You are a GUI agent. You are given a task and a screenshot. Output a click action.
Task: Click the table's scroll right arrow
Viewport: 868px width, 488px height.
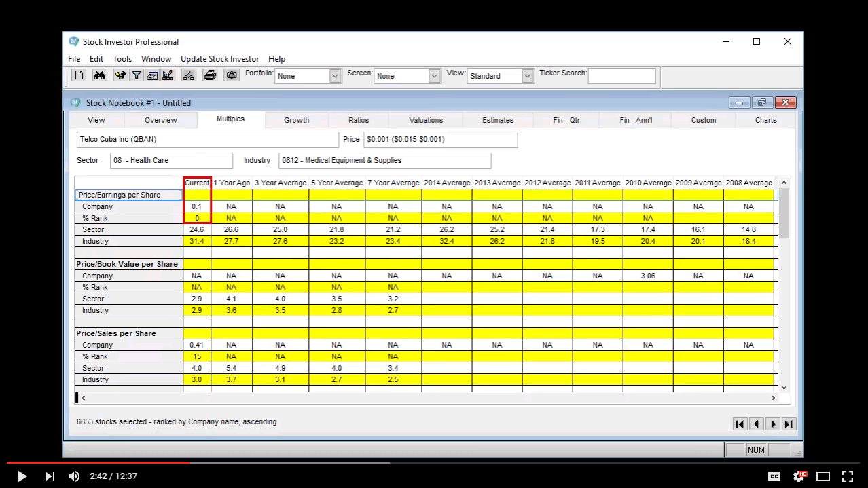pos(773,398)
